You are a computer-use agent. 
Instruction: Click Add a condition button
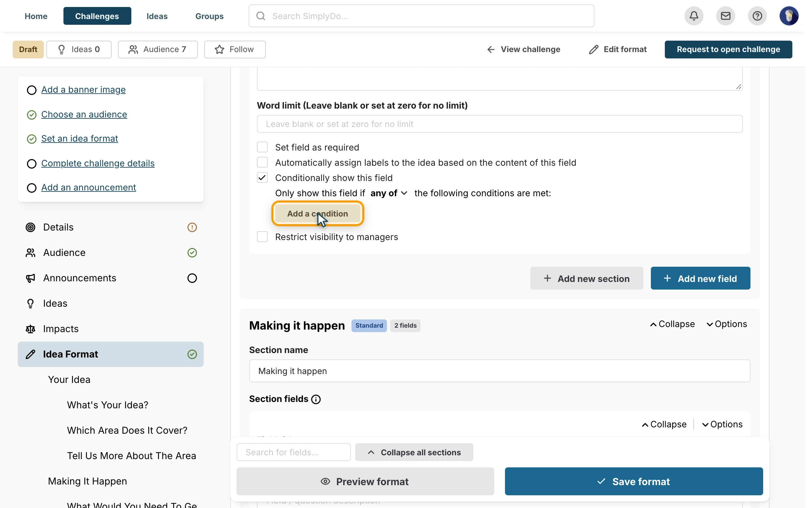[318, 213]
